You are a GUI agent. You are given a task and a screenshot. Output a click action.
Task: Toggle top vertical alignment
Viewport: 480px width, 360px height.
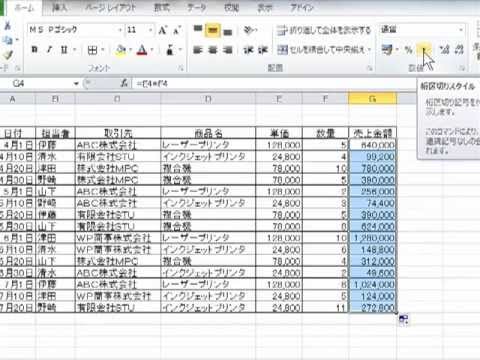tap(198, 30)
